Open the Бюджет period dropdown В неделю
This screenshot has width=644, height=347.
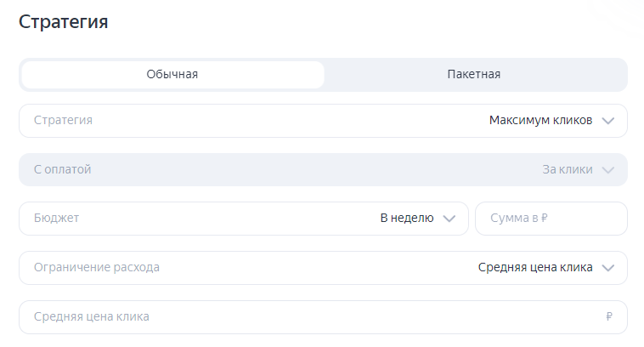tap(244, 219)
